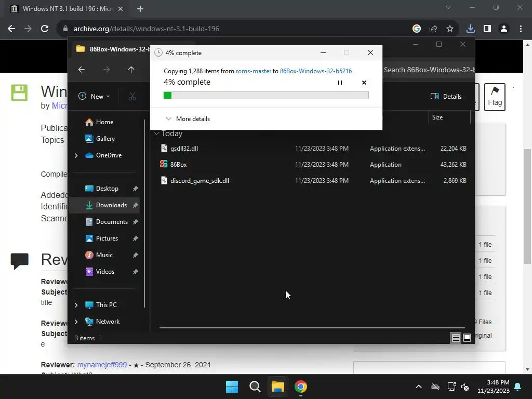The height and width of the screenshot is (399, 532).
Task: Unpin Downloads using its pin icon
Action: 136,205
